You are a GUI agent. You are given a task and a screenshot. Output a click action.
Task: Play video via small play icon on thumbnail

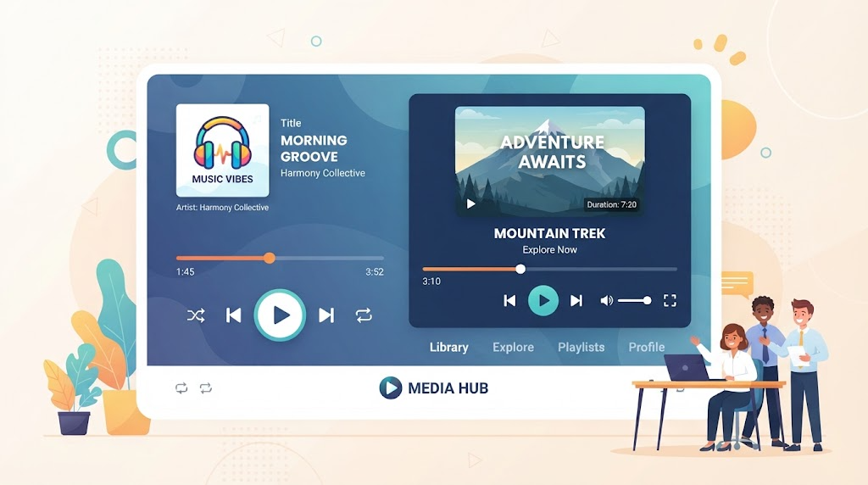pyautogui.click(x=470, y=203)
